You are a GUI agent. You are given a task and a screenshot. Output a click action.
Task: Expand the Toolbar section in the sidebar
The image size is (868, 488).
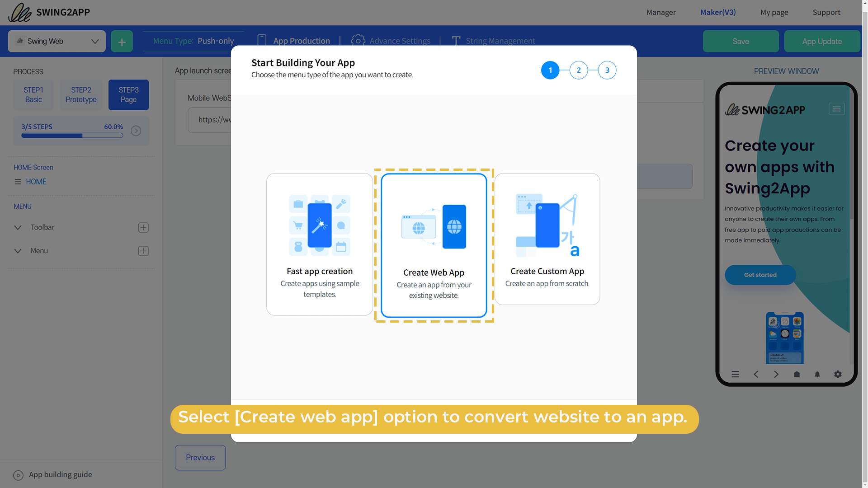tap(18, 227)
